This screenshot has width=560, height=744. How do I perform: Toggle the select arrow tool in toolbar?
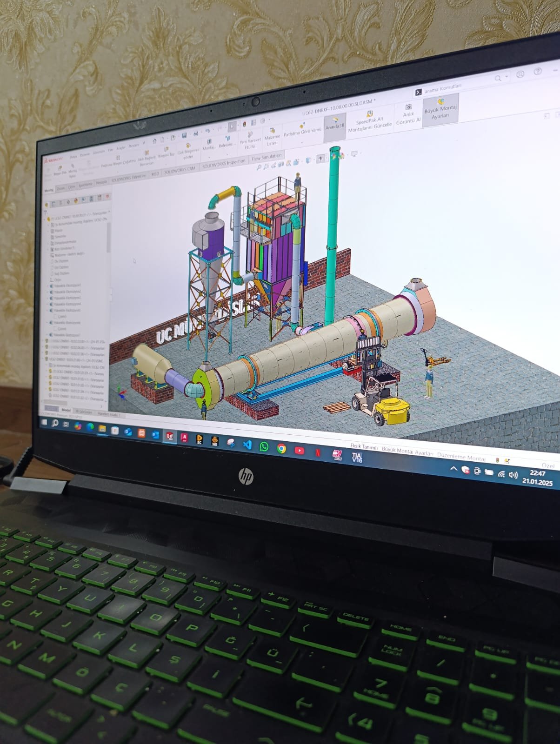[232, 127]
